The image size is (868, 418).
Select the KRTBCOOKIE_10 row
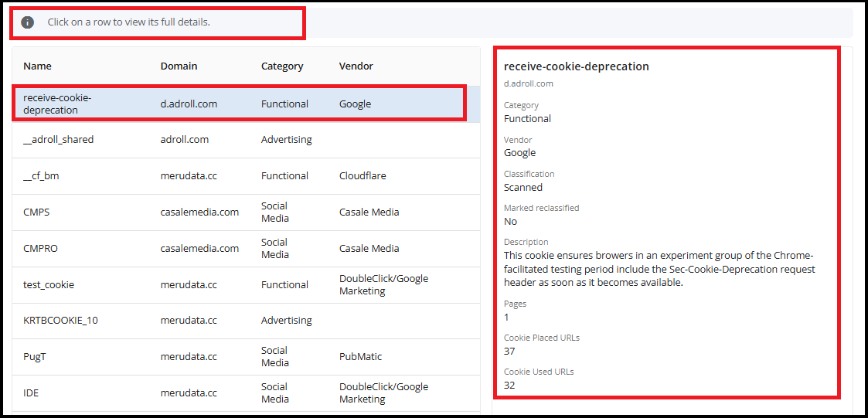point(247,321)
